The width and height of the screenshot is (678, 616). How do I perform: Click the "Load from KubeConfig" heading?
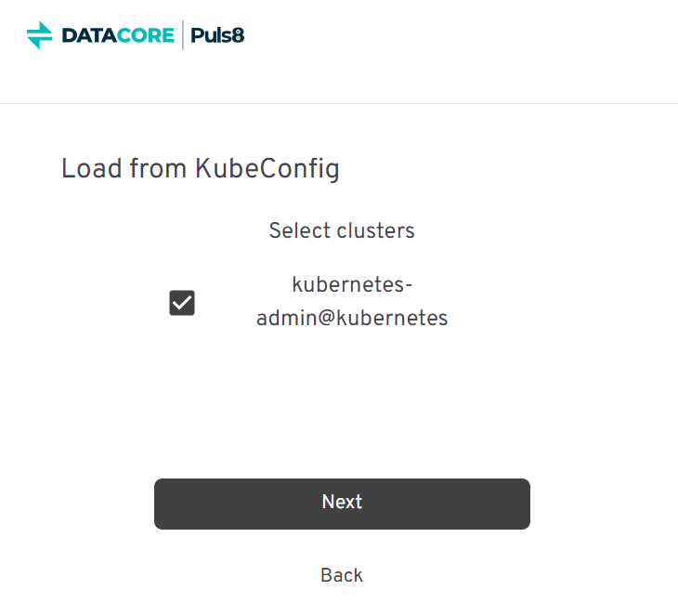(x=201, y=168)
